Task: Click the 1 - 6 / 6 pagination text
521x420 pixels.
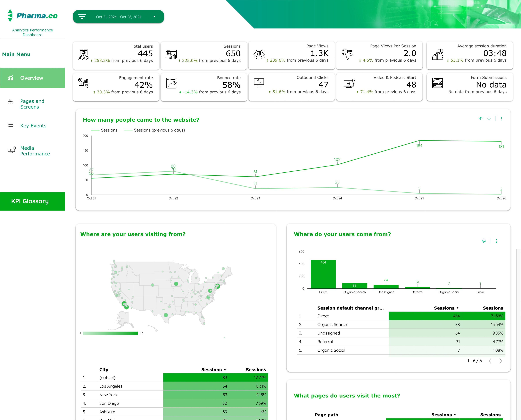Action: click(x=474, y=361)
